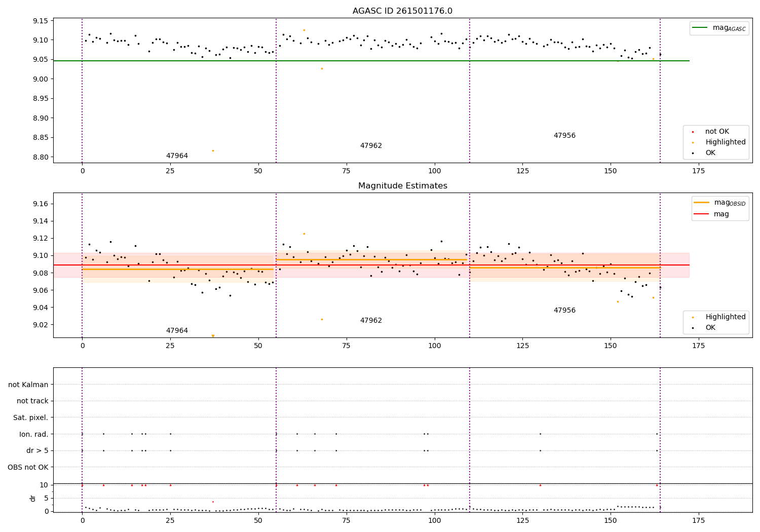Click the orange highlighted point near 9.125 in top plot
This screenshot has height=532, width=760.
[x=304, y=30]
